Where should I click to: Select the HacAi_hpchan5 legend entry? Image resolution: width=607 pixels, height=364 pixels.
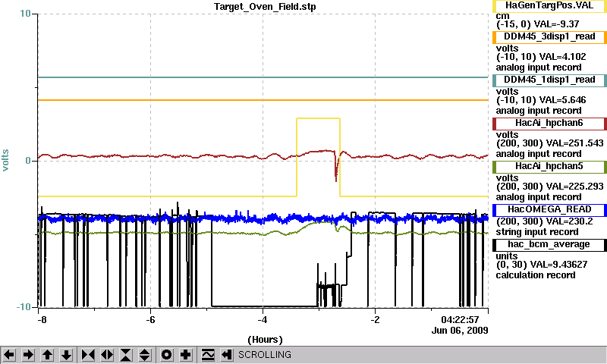click(549, 167)
